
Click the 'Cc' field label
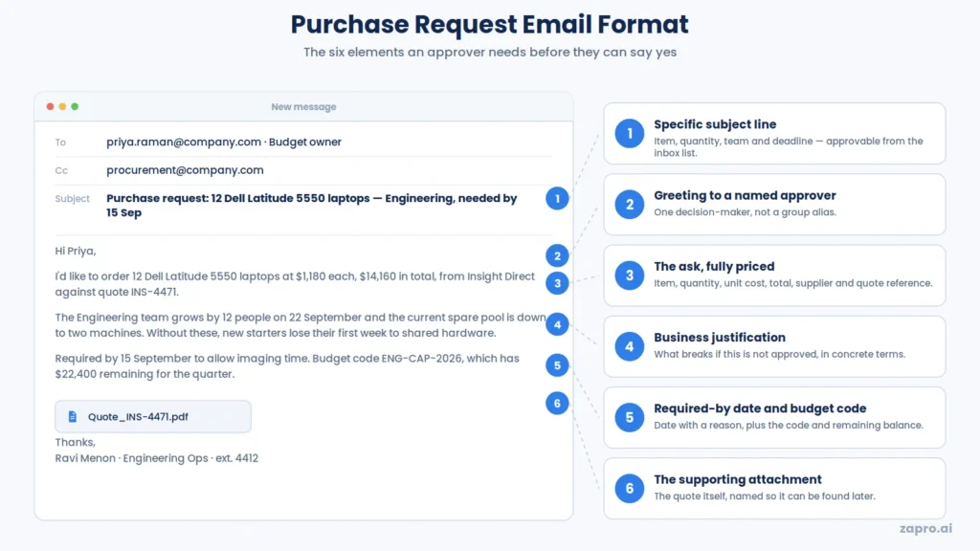(x=61, y=170)
